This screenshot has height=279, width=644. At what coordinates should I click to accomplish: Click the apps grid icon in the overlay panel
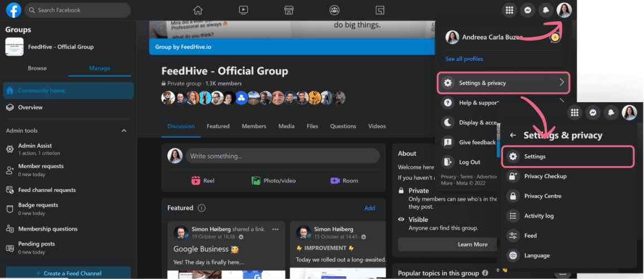pos(575,113)
